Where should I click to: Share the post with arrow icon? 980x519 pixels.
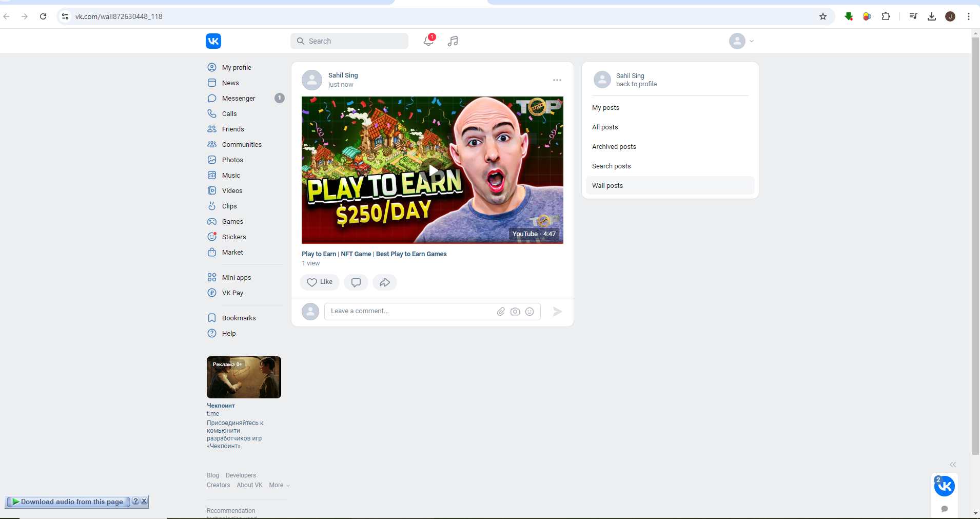point(385,282)
